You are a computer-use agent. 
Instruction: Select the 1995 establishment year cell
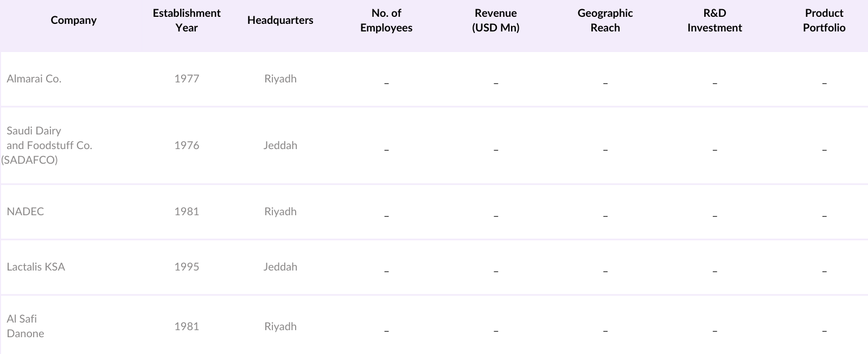click(x=187, y=267)
